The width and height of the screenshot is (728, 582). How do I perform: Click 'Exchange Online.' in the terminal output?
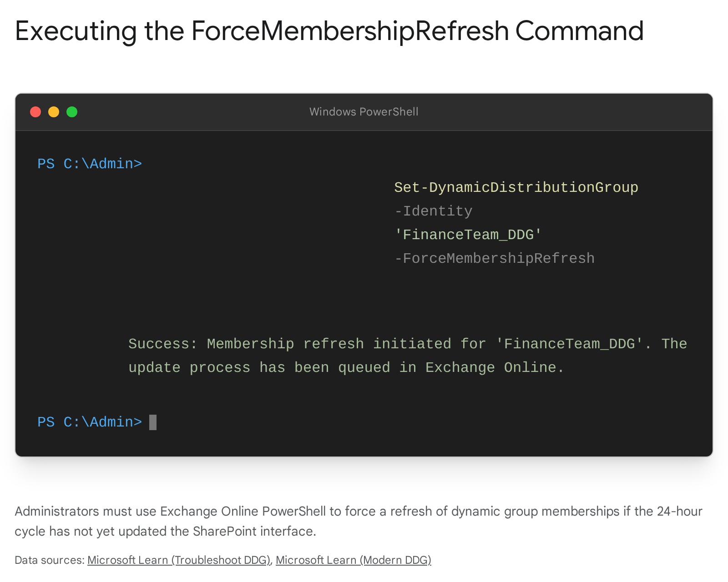coord(494,367)
